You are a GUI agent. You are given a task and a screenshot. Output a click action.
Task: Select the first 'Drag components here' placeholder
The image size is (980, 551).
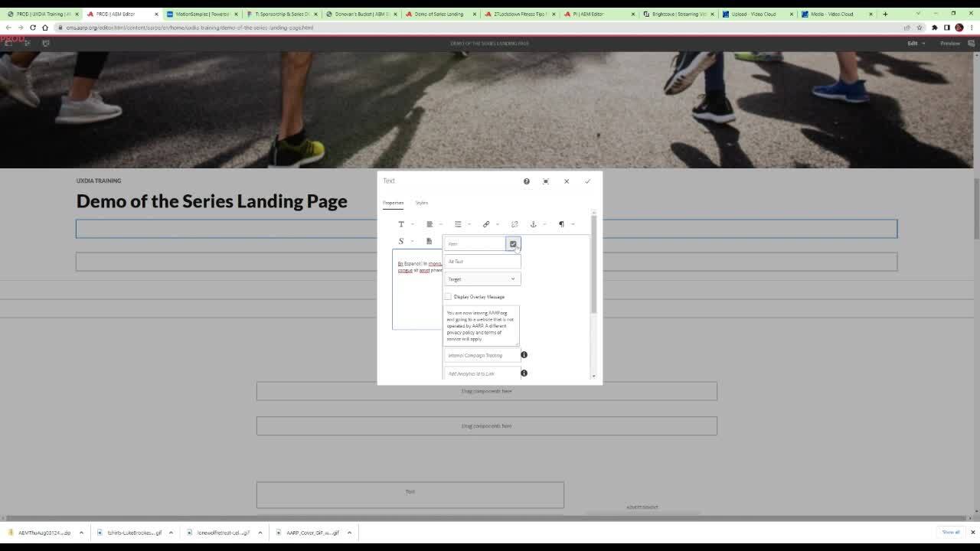click(x=486, y=391)
